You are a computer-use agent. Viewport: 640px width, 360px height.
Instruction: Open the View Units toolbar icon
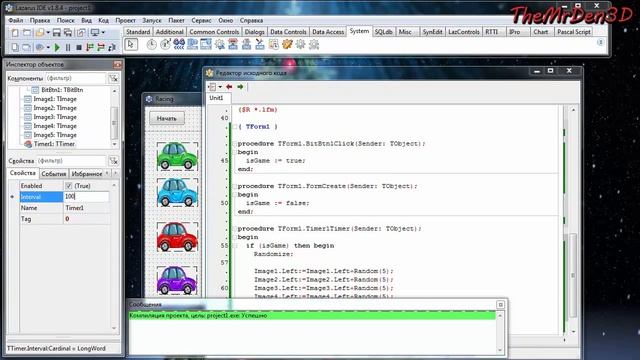pos(15,47)
